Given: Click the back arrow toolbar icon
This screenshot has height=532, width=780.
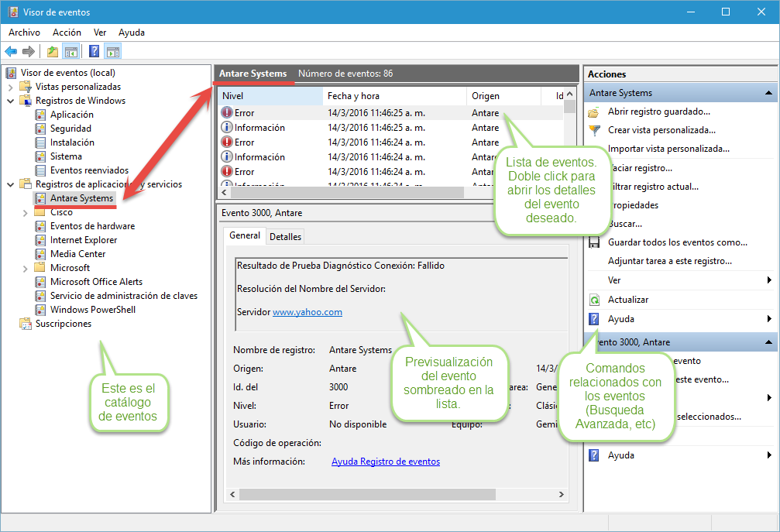Looking at the screenshot, I should [11, 52].
